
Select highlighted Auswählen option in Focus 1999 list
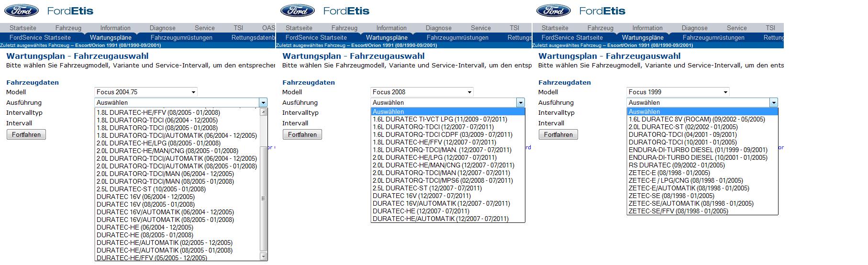click(x=702, y=111)
